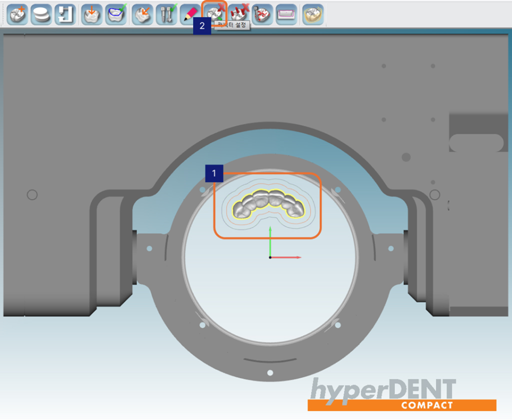Click the tooth with red drill icon
The image size is (512, 420).
262,14
